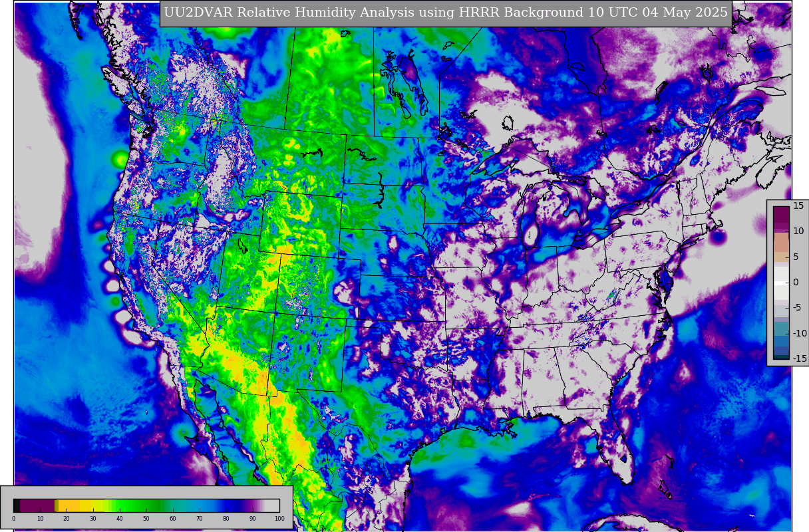Pick the salmon swatch on difference colorbar

(781, 242)
